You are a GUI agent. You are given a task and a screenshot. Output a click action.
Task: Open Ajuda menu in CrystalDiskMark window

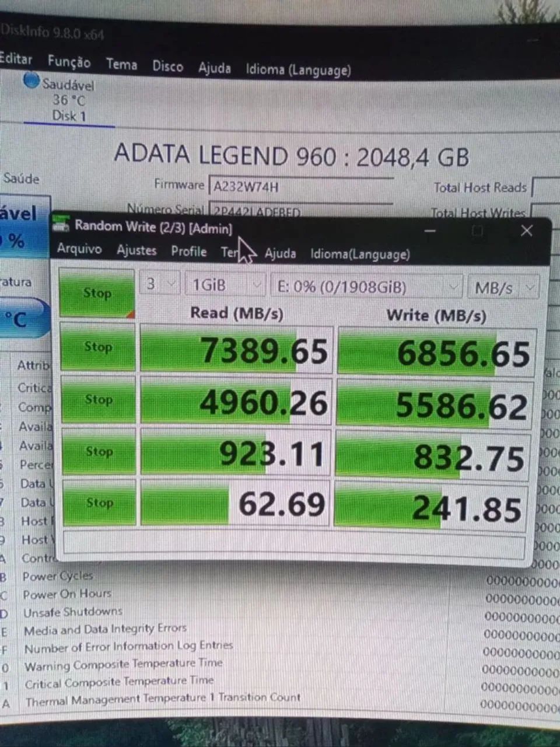click(280, 254)
